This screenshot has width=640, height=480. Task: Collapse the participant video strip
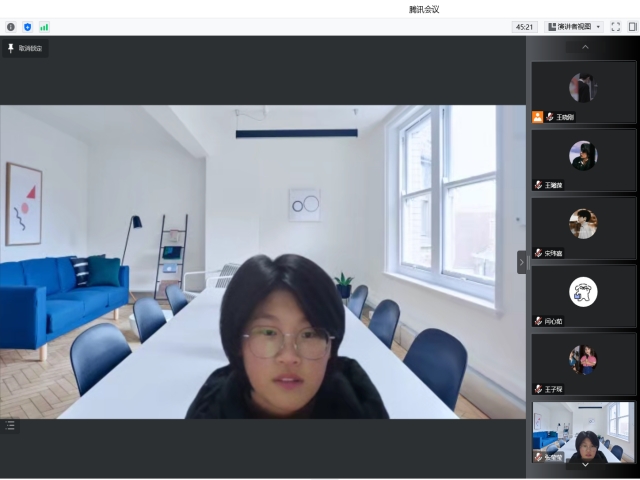(x=521, y=262)
